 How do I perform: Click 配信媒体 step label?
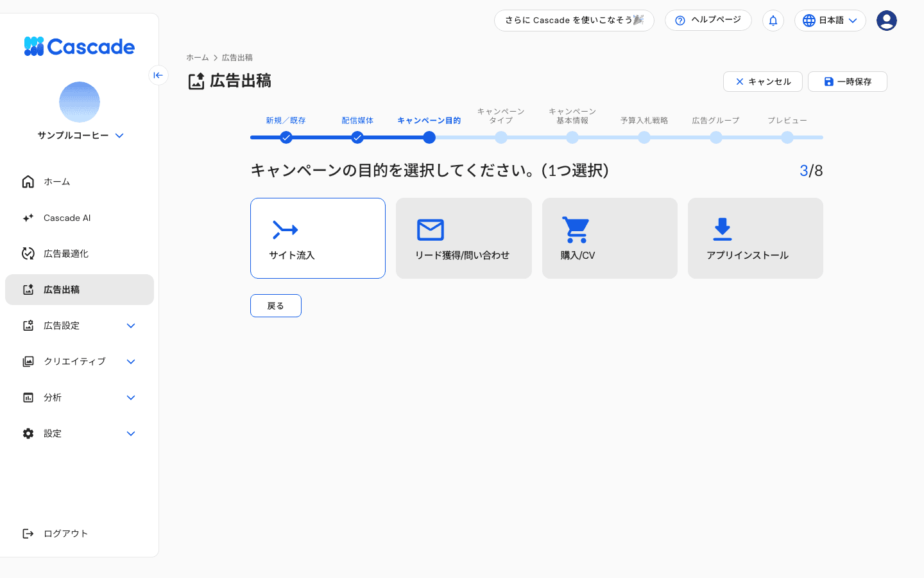pos(357,121)
